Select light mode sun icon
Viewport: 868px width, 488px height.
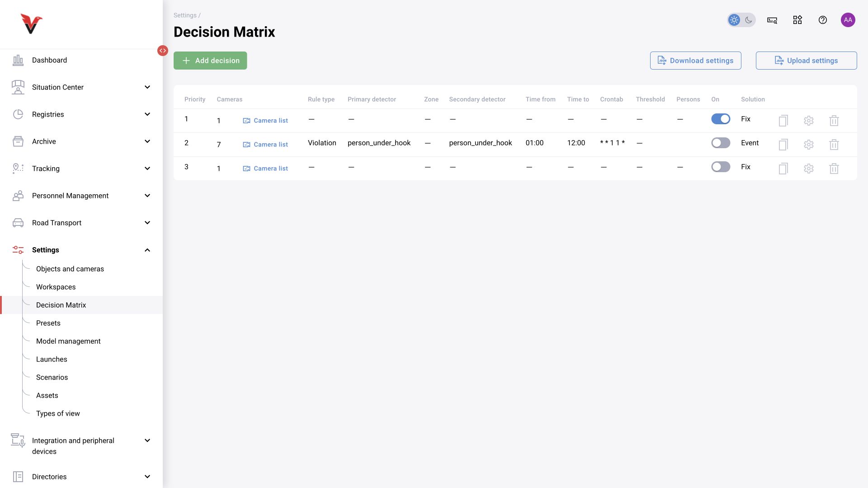pos(734,20)
